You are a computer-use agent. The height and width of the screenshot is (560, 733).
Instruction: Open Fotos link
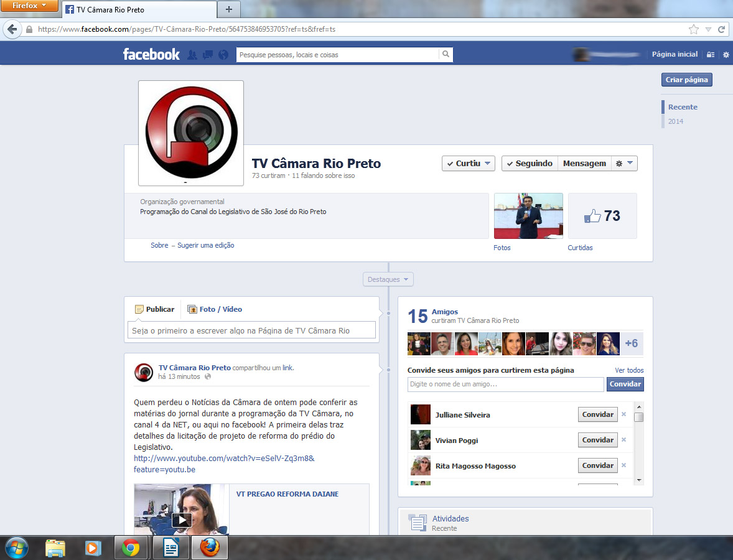click(502, 248)
